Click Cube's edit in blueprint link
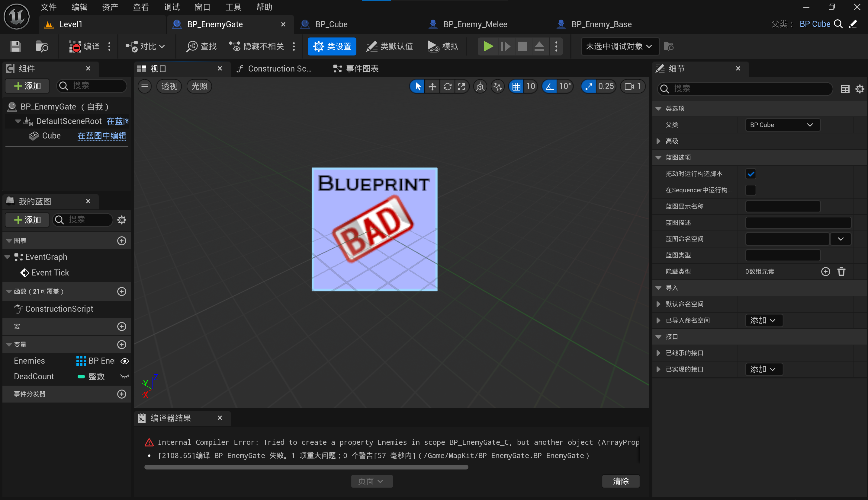This screenshot has width=868, height=500. pos(102,136)
